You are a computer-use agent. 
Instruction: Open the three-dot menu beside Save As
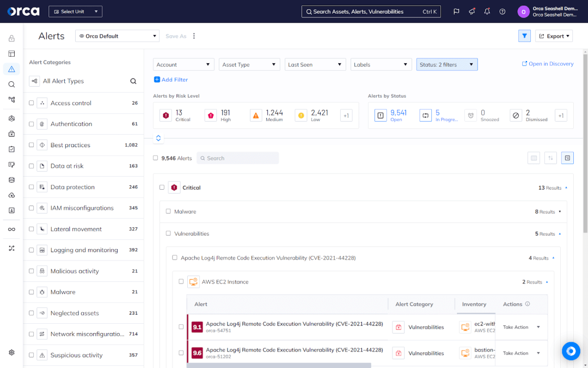(194, 36)
